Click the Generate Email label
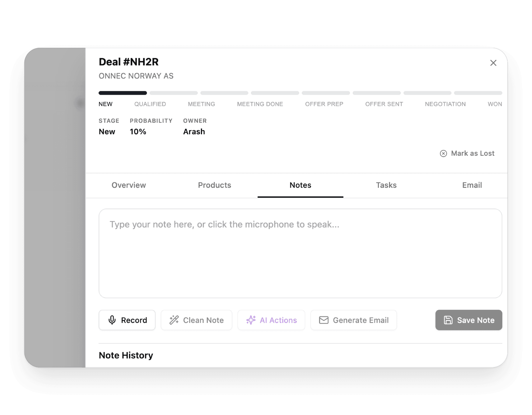 pos(361,320)
